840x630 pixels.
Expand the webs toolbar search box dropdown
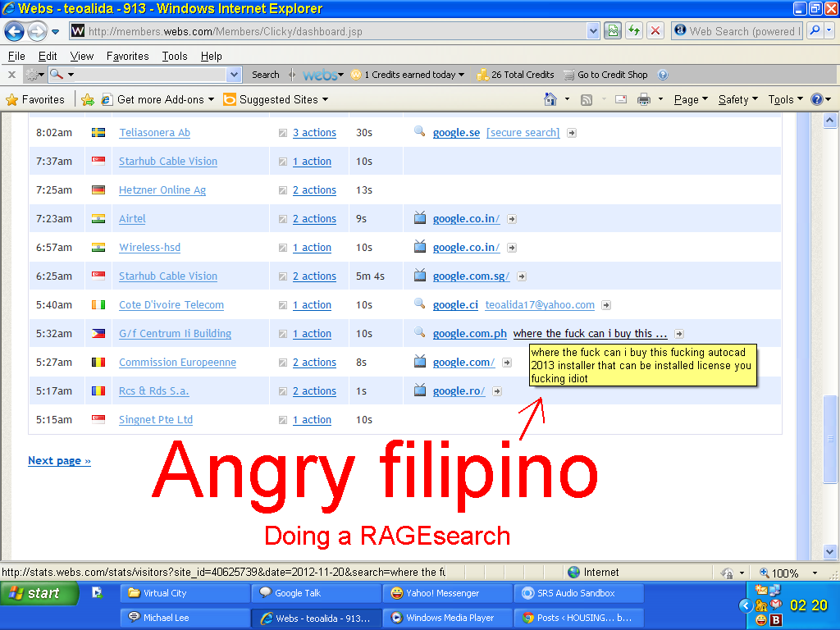pos(234,75)
